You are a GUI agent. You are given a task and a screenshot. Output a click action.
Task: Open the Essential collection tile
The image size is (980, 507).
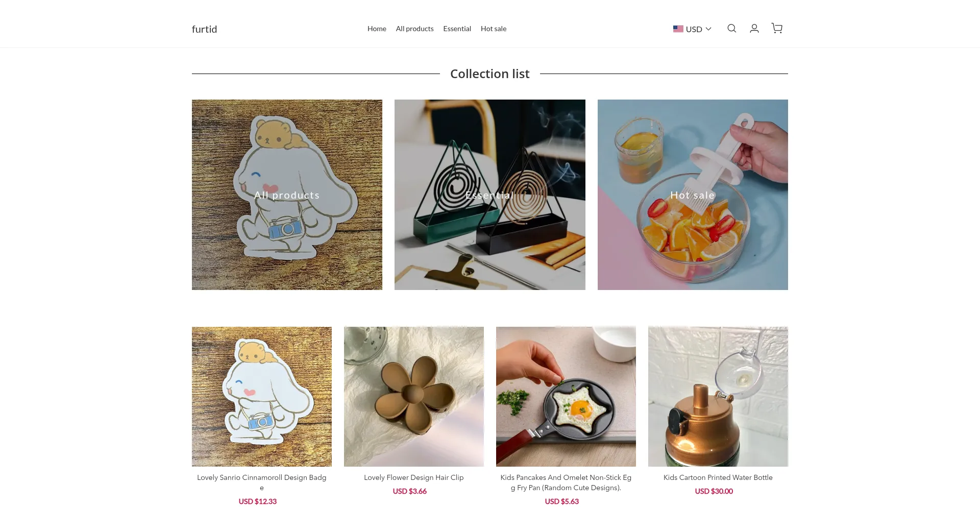coord(489,195)
